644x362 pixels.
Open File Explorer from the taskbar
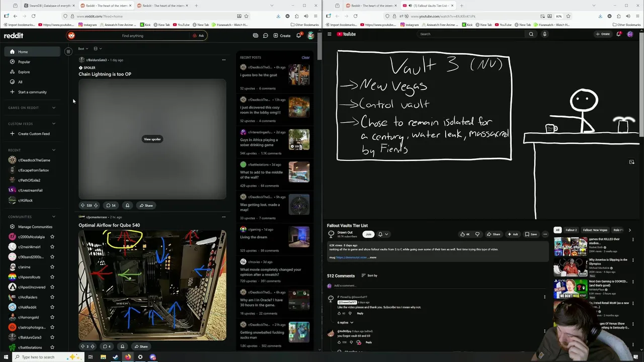[x=103, y=357]
